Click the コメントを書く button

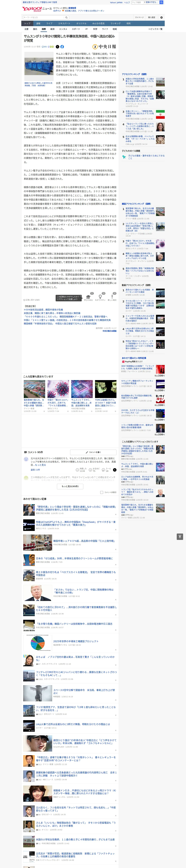coord(93,452)
